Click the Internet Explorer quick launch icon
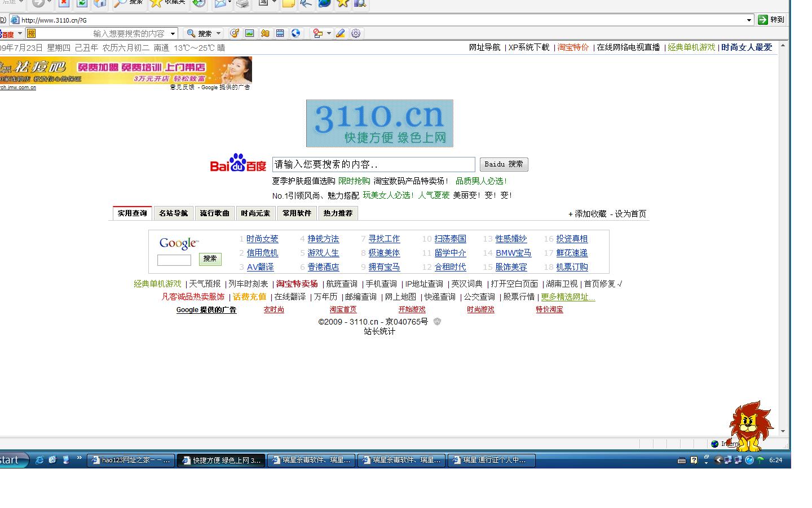Image resolution: width=812 pixels, height=508 pixels. [x=39, y=460]
